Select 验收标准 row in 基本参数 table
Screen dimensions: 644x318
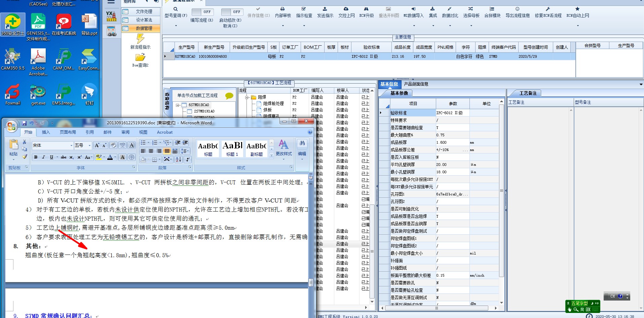pyautogui.click(x=440, y=113)
